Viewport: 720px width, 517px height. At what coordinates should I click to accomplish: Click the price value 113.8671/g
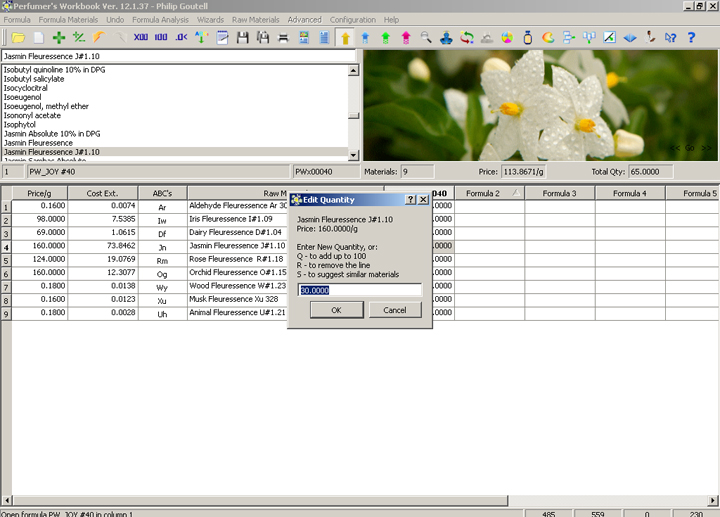tap(523, 172)
